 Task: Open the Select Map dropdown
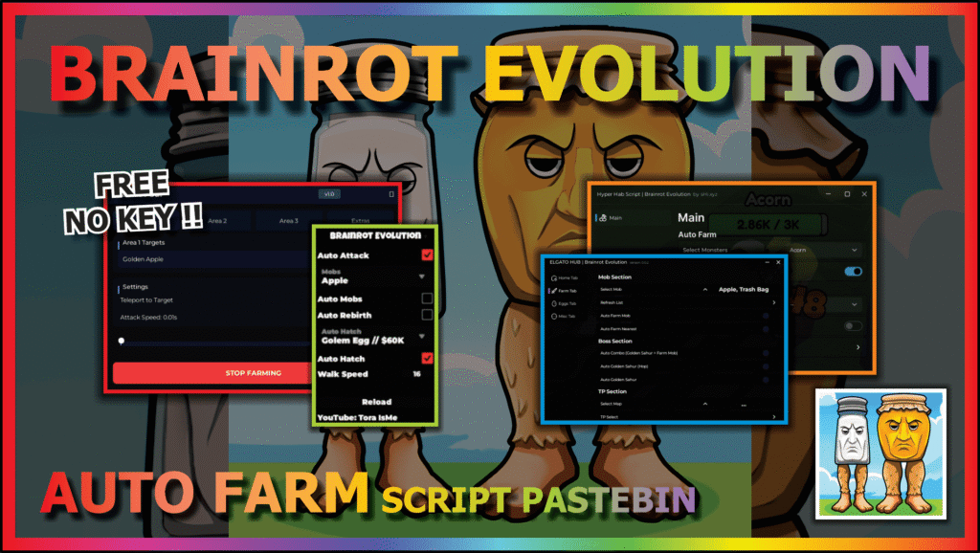click(705, 405)
